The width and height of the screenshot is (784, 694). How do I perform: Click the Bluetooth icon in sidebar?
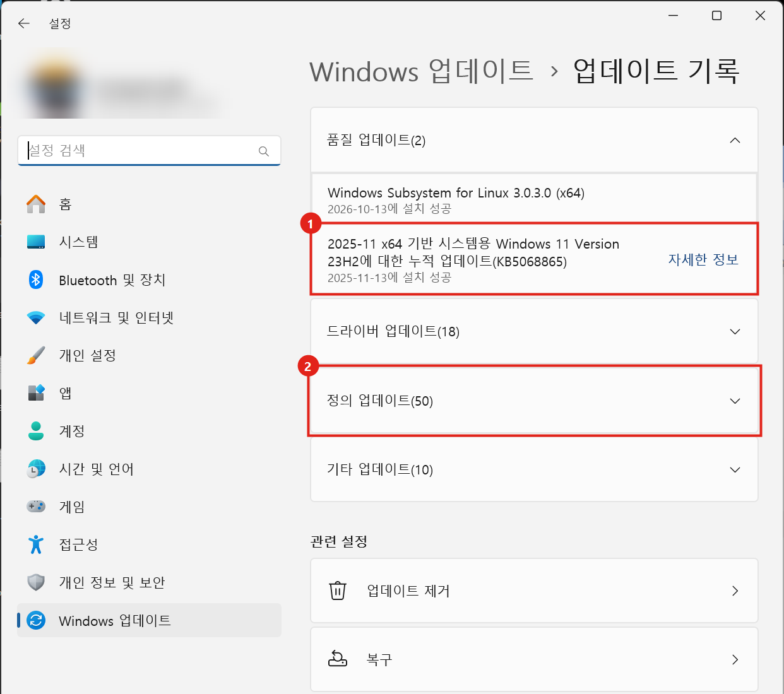(36, 279)
